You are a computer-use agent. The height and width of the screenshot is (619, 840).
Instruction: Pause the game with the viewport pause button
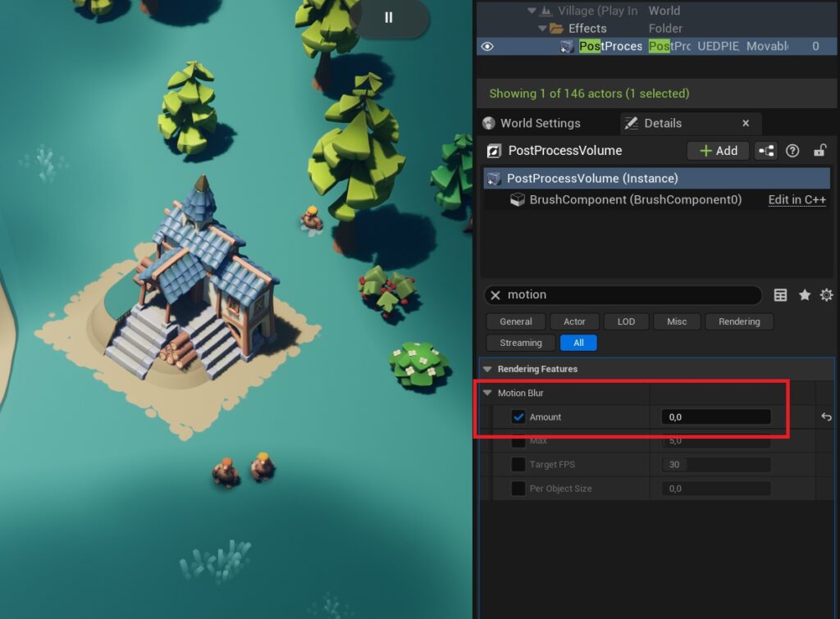tap(389, 18)
